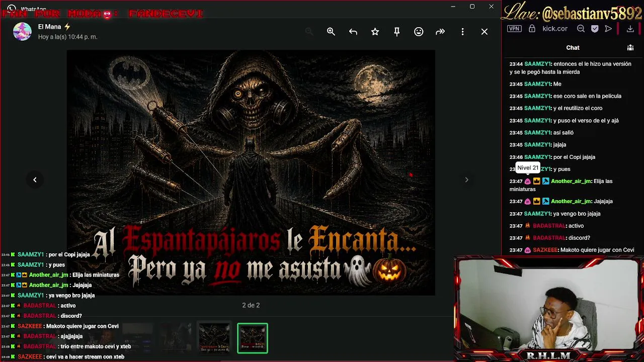Star this WhatsApp media message
Screen dimensions: 644x362
click(375, 32)
